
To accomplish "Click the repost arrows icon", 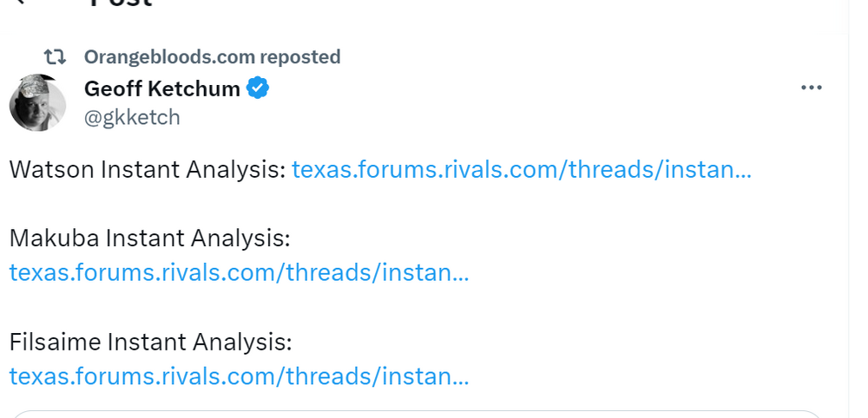I will point(55,57).
